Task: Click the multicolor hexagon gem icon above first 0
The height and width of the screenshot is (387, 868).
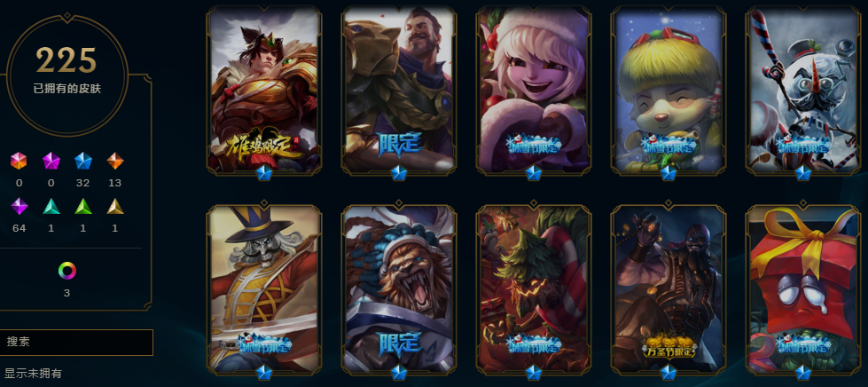Action: point(19,161)
